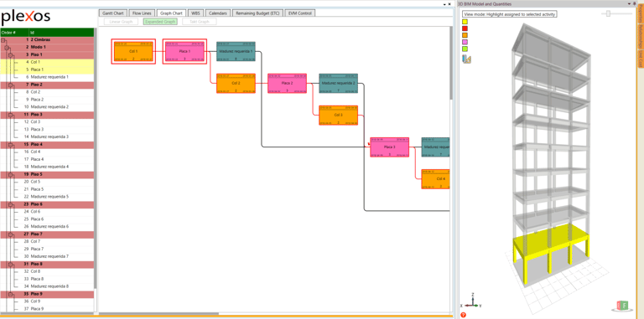Select the Madurez requerida 1 node
The height and width of the screenshot is (319, 644).
pyautogui.click(x=236, y=51)
